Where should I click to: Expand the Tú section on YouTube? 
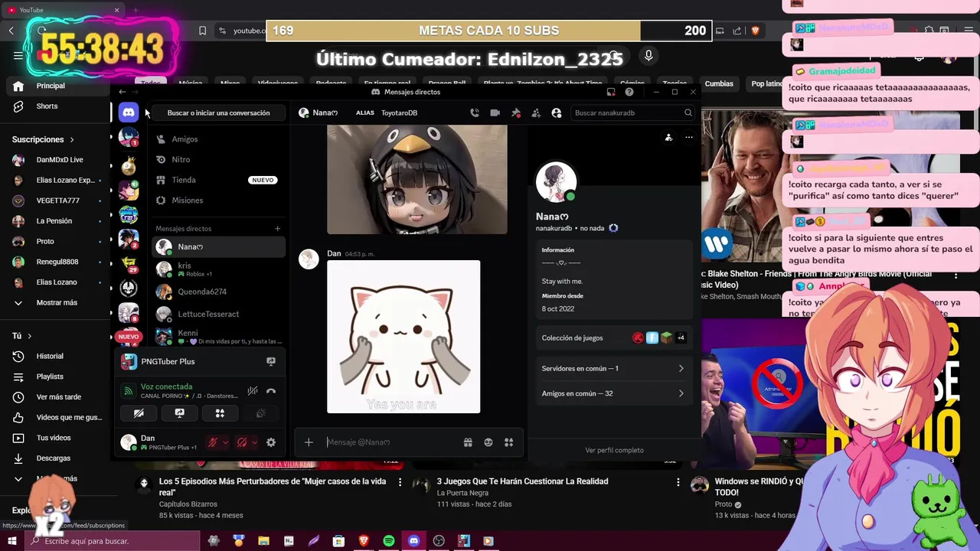[x=22, y=336]
